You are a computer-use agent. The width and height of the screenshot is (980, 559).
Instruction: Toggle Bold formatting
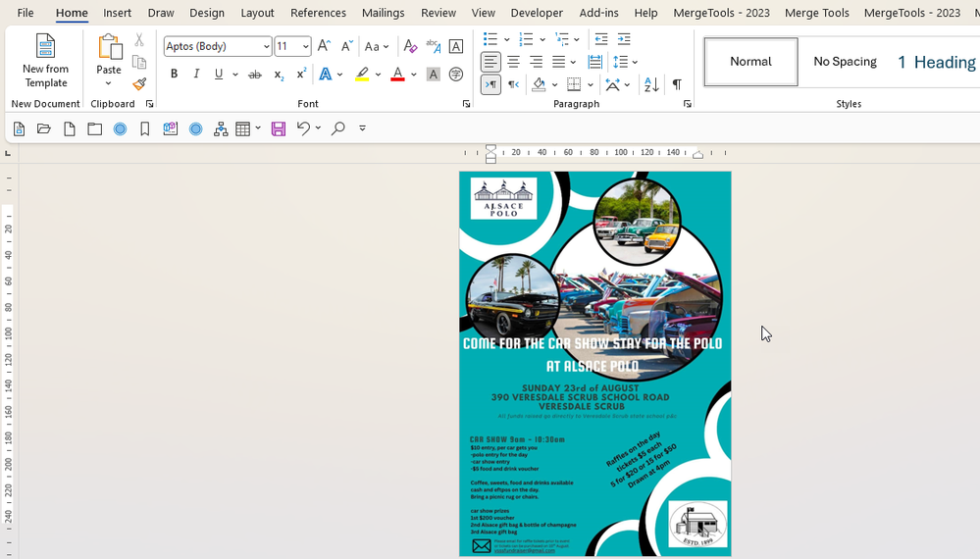point(174,74)
